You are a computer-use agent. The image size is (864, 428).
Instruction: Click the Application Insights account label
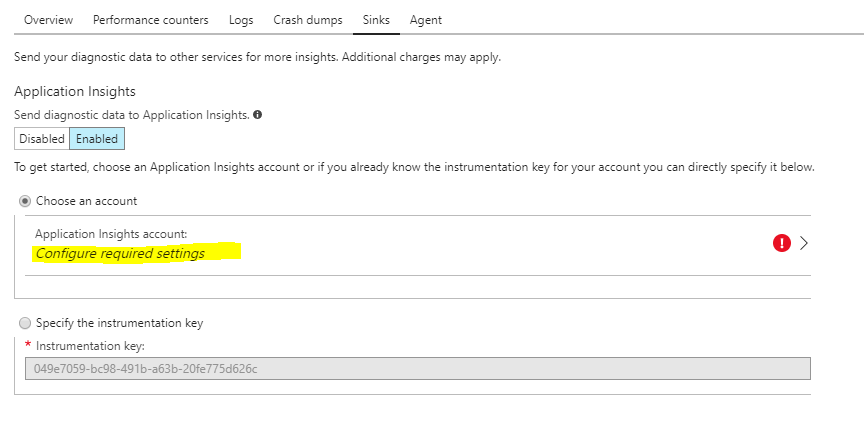coord(111,234)
